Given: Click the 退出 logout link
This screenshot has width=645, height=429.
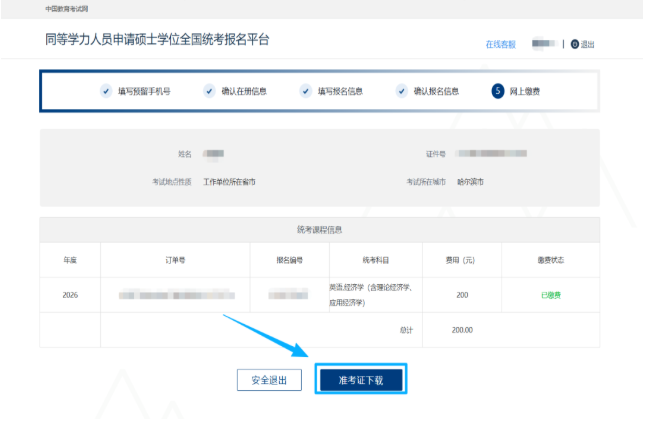Looking at the screenshot, I should (x=587, y=44).
